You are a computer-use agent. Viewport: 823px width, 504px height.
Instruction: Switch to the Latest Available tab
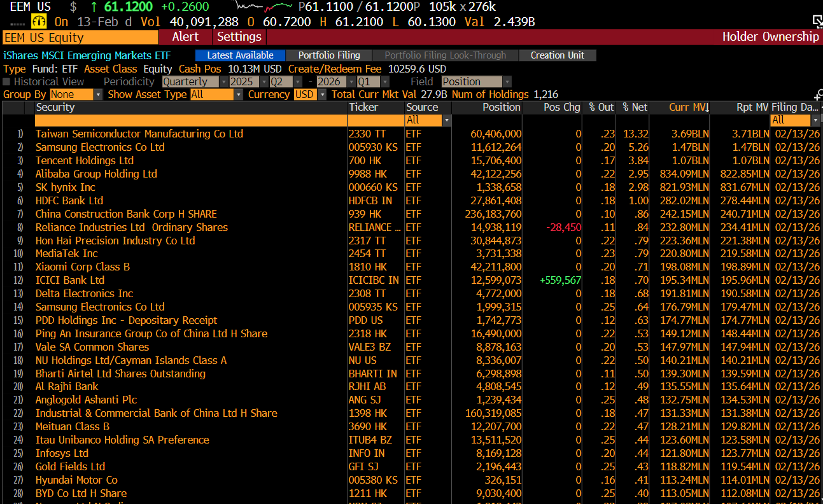(x=241, y=55)
